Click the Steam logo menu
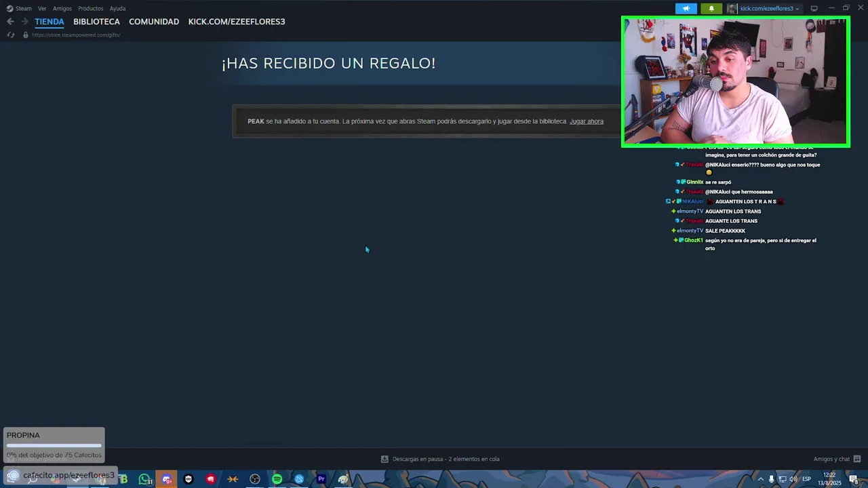This screenshot has height=488, width=868. (x=19, y=9)
